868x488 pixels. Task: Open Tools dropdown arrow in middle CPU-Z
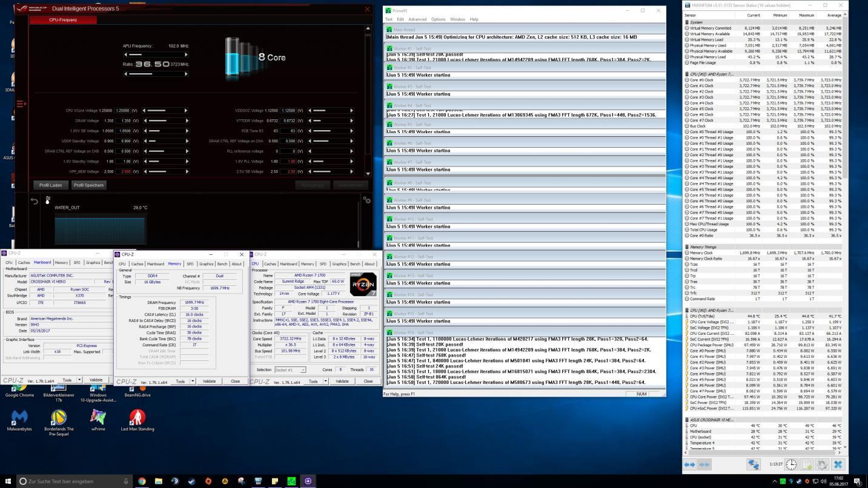pos(193,381)
